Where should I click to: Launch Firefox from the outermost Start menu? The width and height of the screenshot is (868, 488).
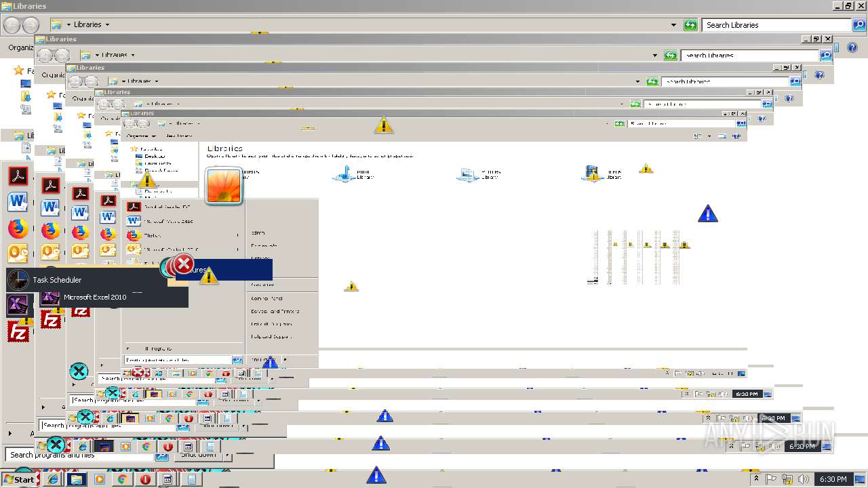[x=18, y=228]
